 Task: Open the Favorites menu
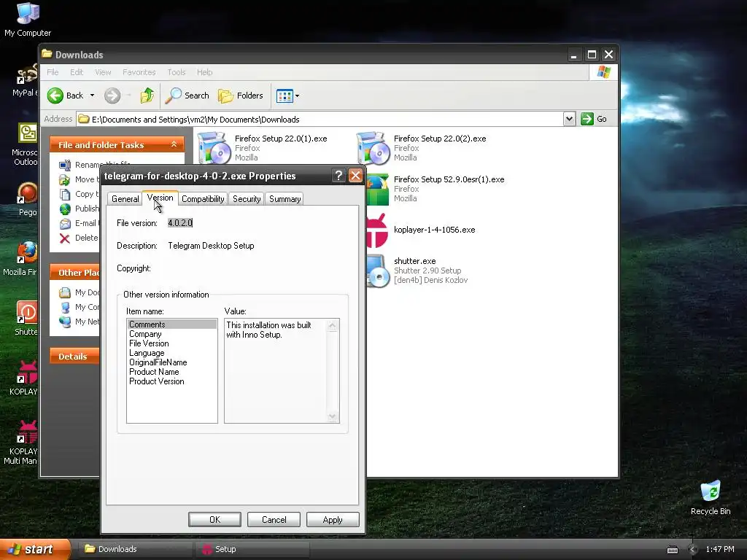point(139,72)
